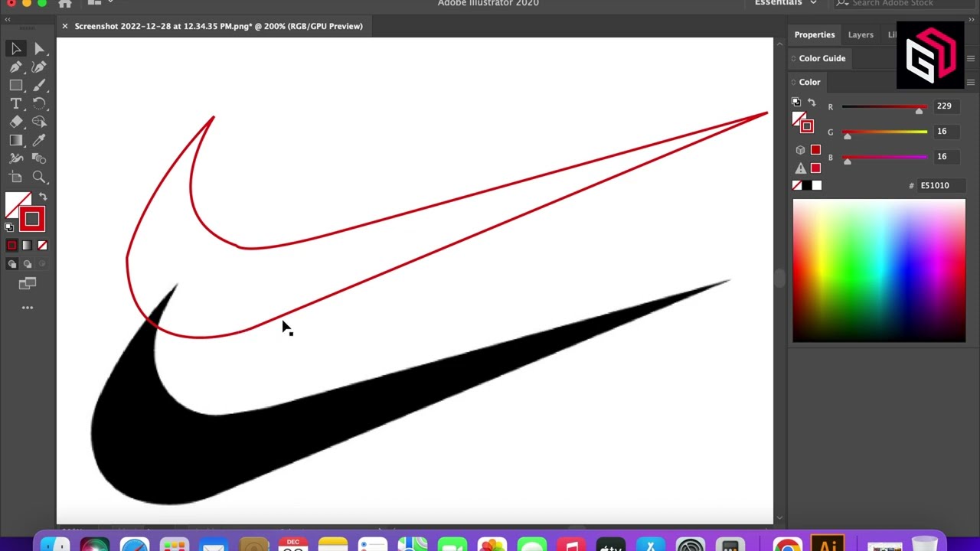Select the Rotate tool
This screenshot has width=980, height=551.
pos(39,103)
